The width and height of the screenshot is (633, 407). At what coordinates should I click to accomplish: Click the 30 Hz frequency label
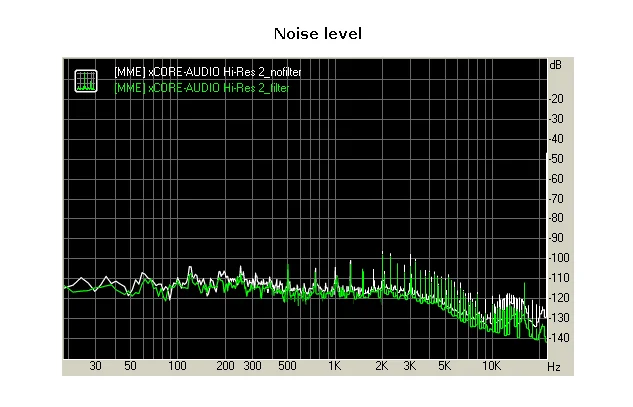(x=95, y=366)
